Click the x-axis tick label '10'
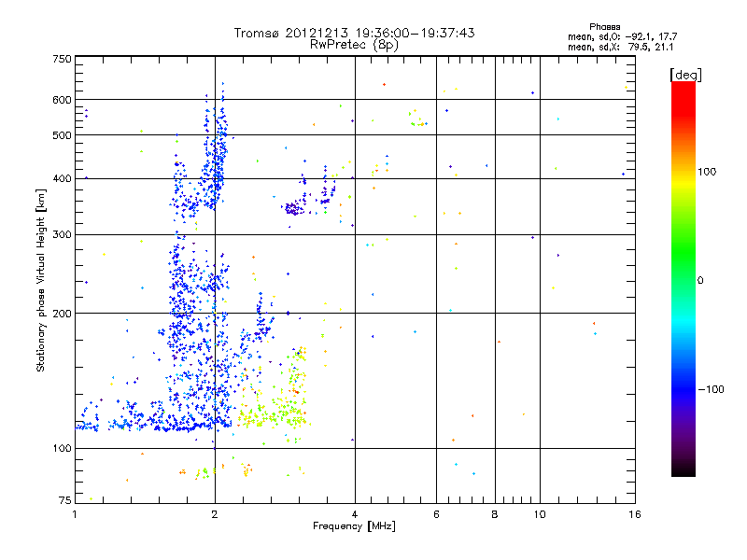747x560 pixels. click(540, 514)
